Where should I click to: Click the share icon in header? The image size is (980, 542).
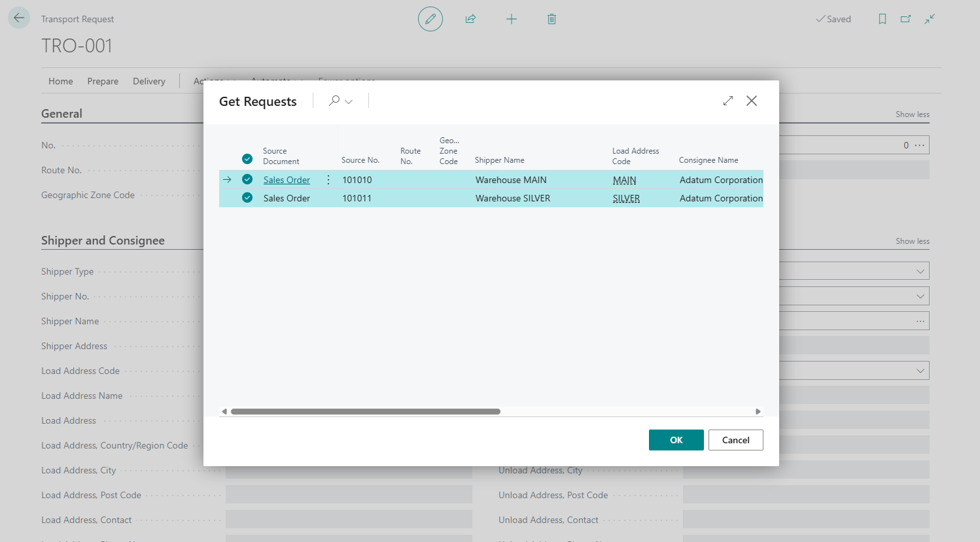pos(470,19)
